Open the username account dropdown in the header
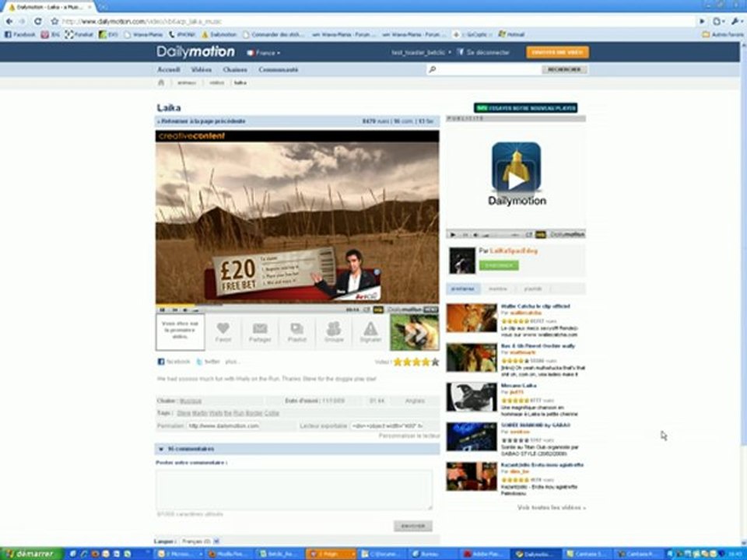Screen dimensions: 747x560 [x=421, y=52]
